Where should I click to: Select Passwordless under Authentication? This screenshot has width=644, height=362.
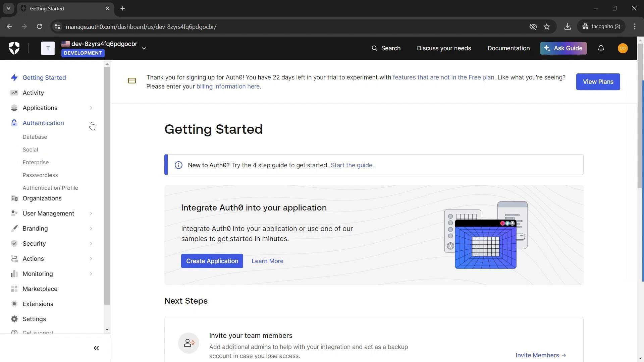40,175
